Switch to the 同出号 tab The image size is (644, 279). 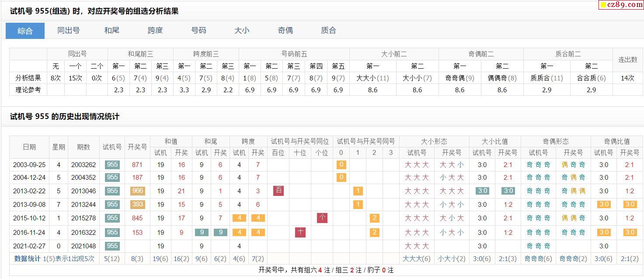[x=69, y=31]
